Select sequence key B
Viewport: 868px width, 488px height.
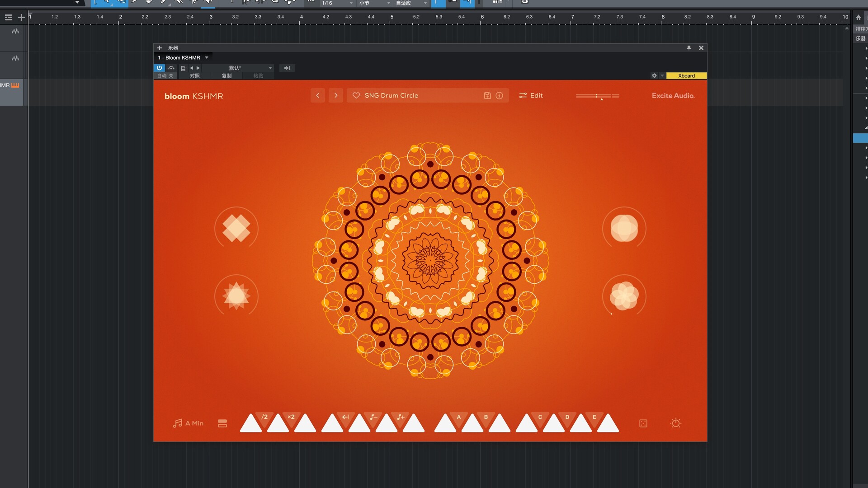tap(486, 418)
